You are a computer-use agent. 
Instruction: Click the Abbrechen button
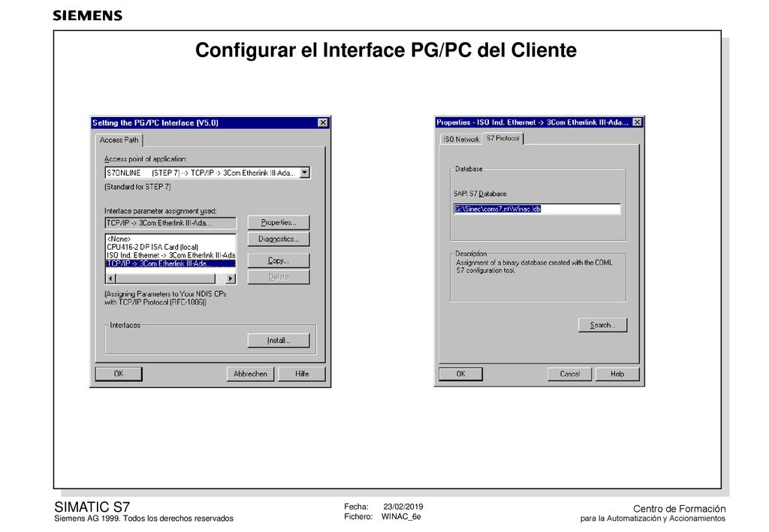[250, 374]
